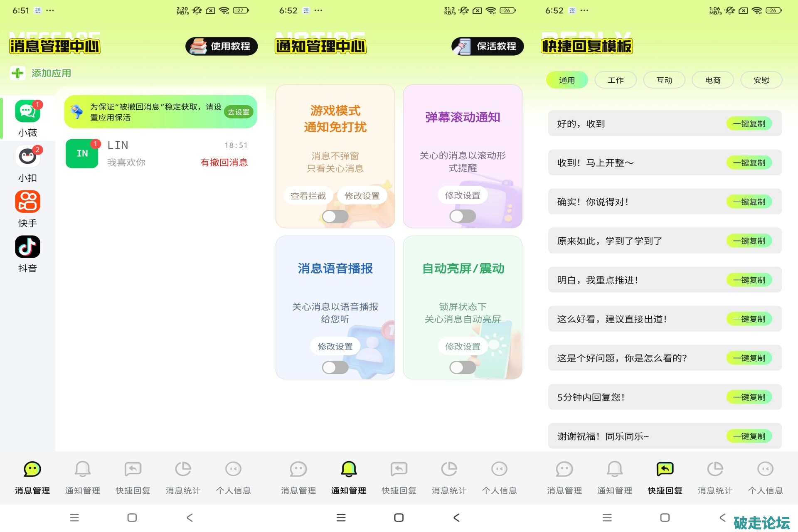Switch to the 工作 template tab
Image resolution: width=798 pixels, height=532 pixels.
pos(615,80)
